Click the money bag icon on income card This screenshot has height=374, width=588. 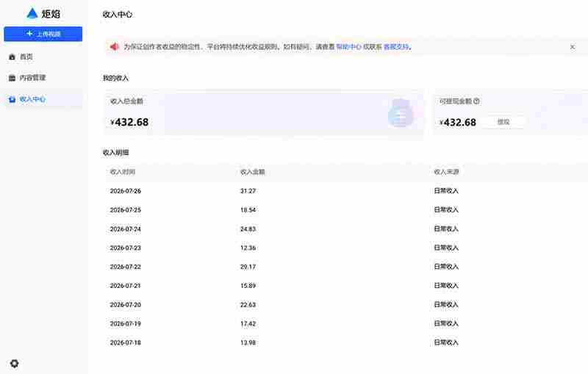click(400, 113)
